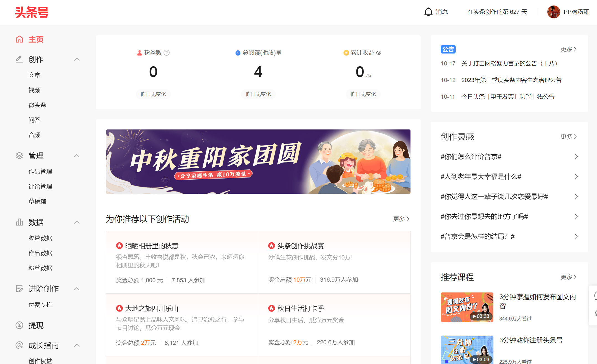Click the fire icon next to 晒晒相册里的秋意
The height and width of the screenshot is (364, 597).
[x=119, y=246]
